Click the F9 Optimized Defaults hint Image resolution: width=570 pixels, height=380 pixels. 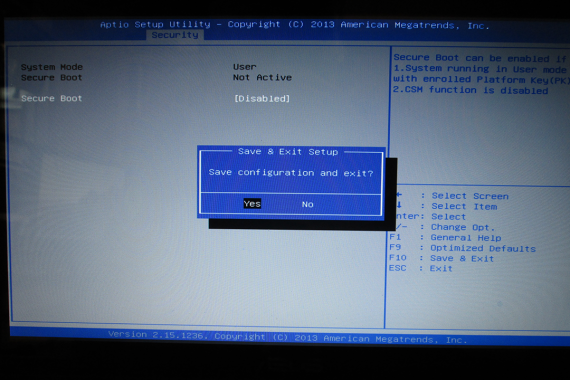pos(462,248)
